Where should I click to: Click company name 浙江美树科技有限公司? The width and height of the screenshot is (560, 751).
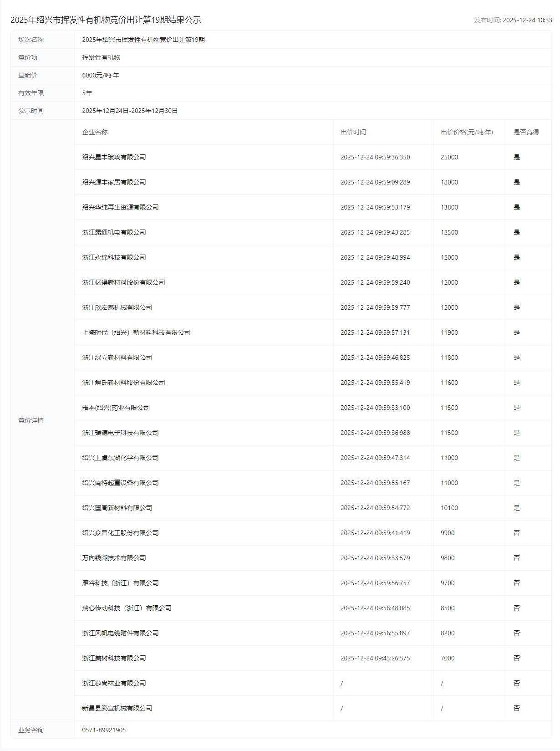click(x=114, y=658)
